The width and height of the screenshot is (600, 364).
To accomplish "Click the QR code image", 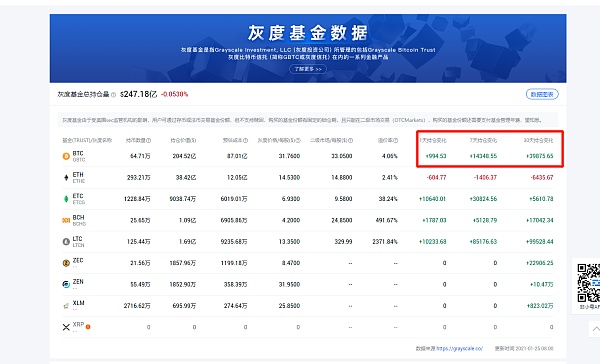I will pos(589,283).
